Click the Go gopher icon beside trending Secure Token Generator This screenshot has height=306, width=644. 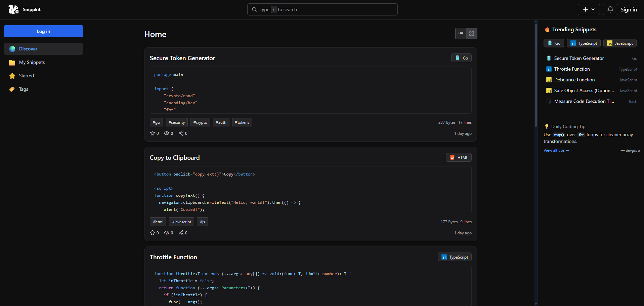(x=549, y=58)
